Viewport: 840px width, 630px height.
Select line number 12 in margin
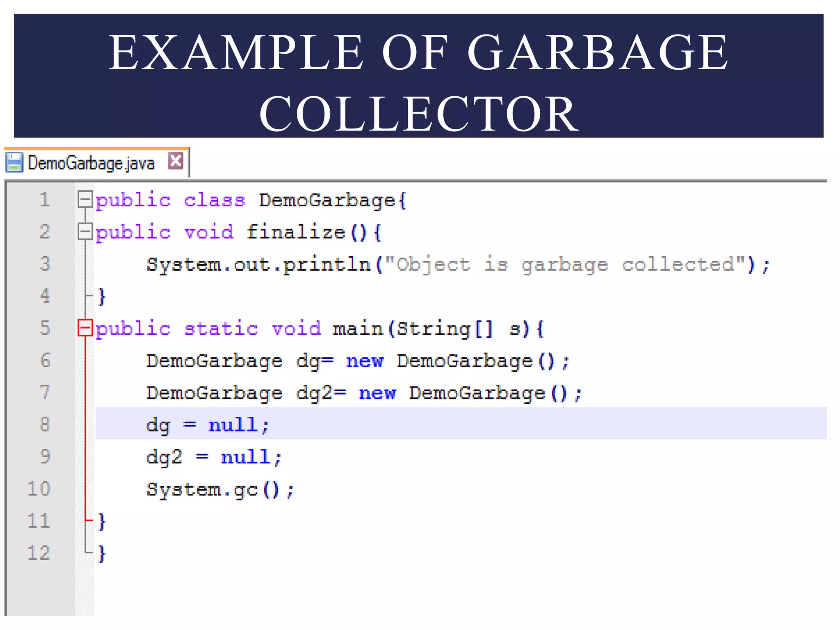(x=39, y=553)
